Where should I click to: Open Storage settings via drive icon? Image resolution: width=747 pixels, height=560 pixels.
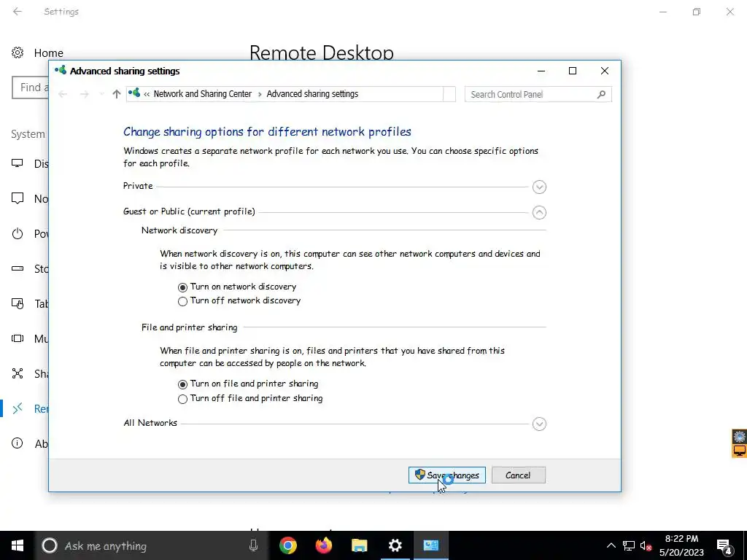click(18, 268)
